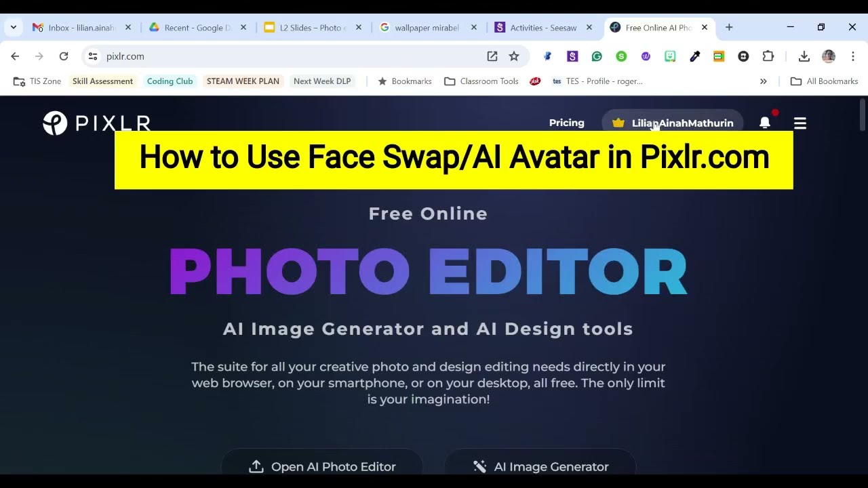
Task: Click the Pixlr logo
Action: 96,123
